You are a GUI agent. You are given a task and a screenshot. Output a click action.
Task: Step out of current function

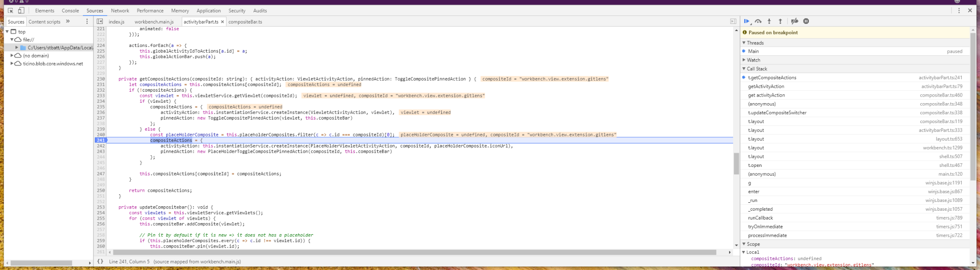(x=781, y=21)
